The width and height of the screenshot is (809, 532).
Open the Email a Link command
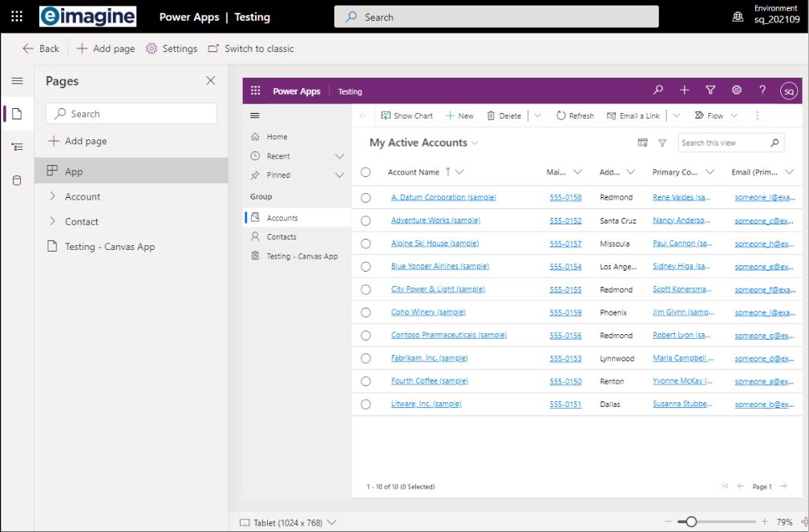point(634,115)
